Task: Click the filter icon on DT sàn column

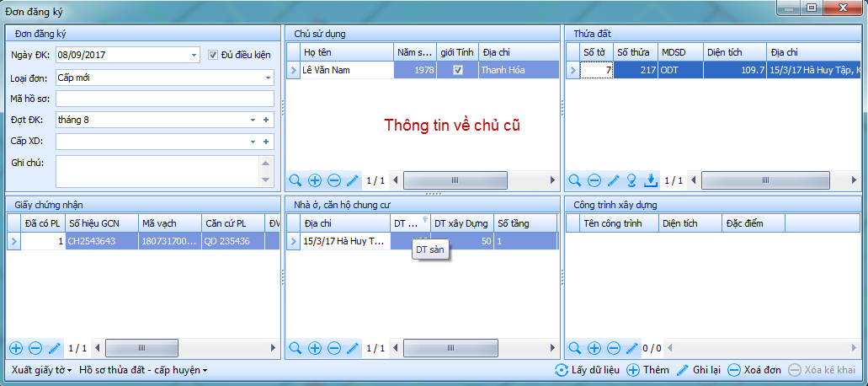Action: coord(424,221)
